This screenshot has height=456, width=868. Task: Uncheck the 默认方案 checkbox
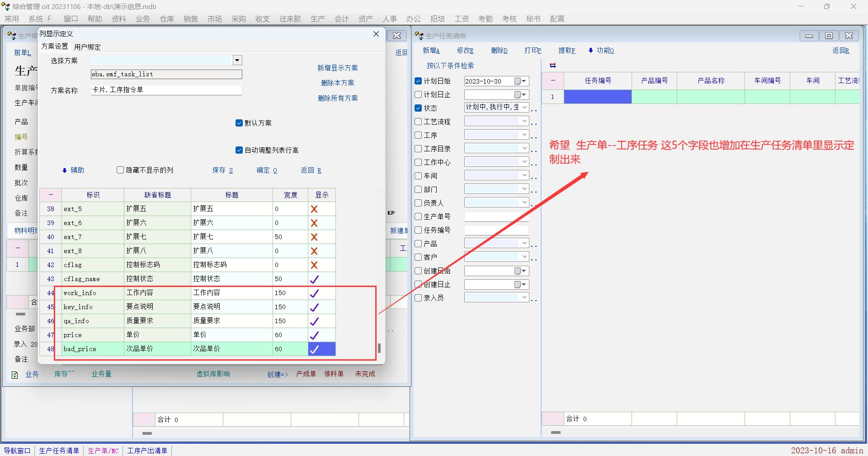pyautogui.click(x=239, y=123)
